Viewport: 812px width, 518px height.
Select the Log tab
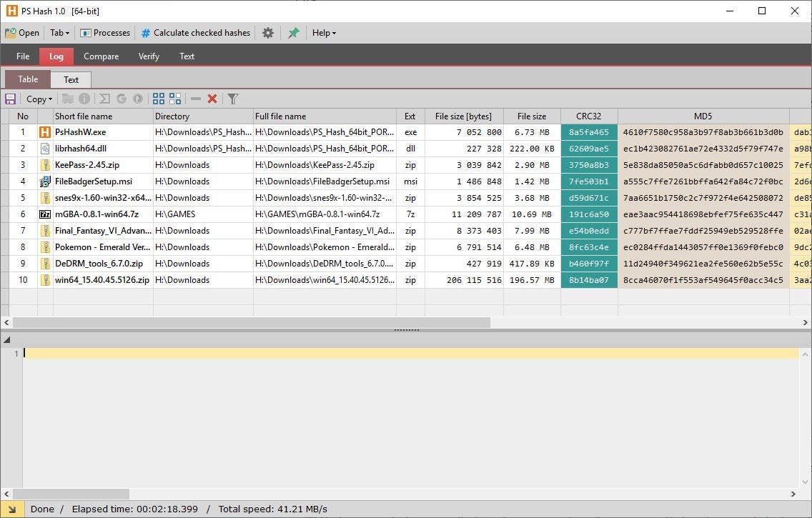(x=56, y=56)
